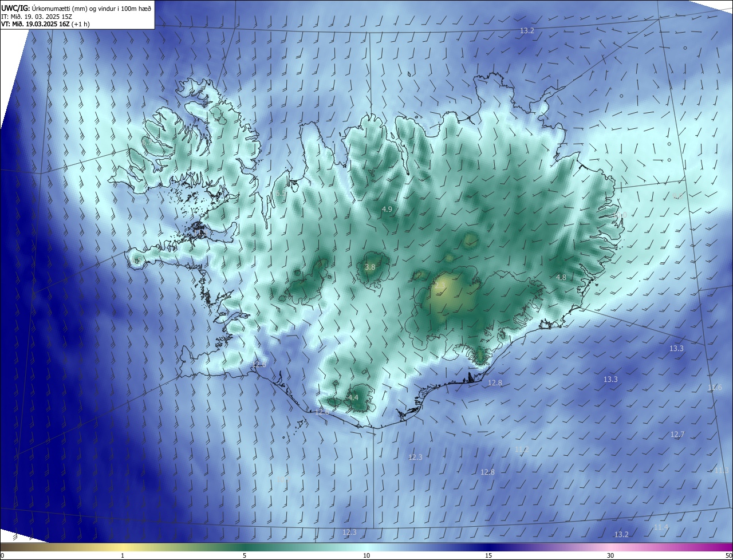
Task: Click the '0' tick label on the colour scale
Action: (x=2, y=556)
